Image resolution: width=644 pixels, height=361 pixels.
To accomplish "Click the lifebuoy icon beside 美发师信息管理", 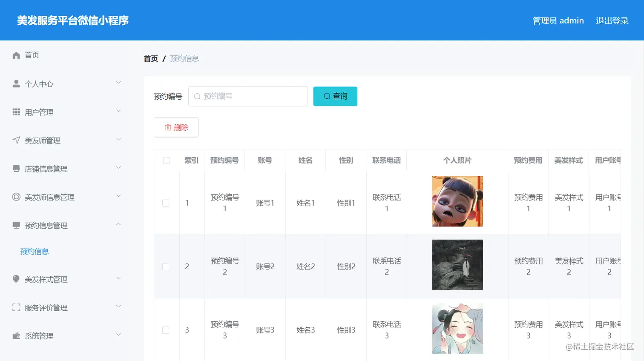I will pyautogui.click(x=16, y=197).
